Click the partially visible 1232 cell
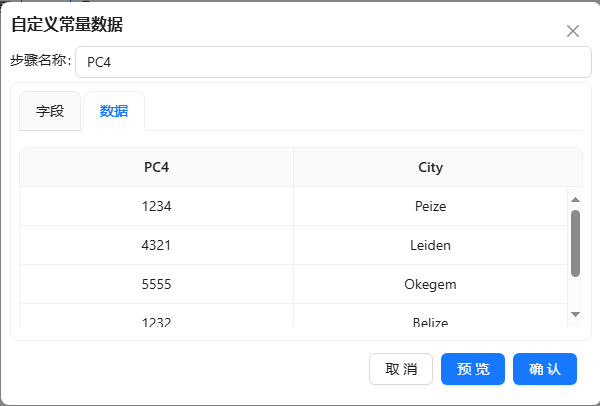Screen dimensions: 600x406 tap(156, 320)
